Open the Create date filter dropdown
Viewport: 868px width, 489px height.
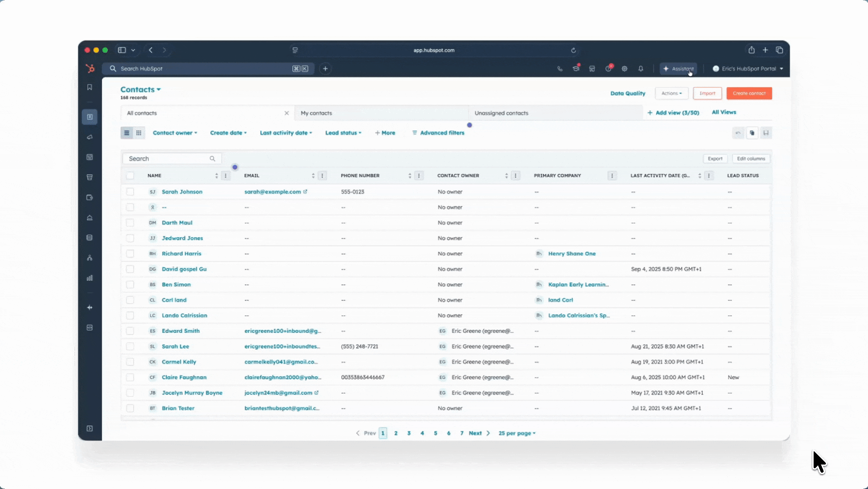228,133
